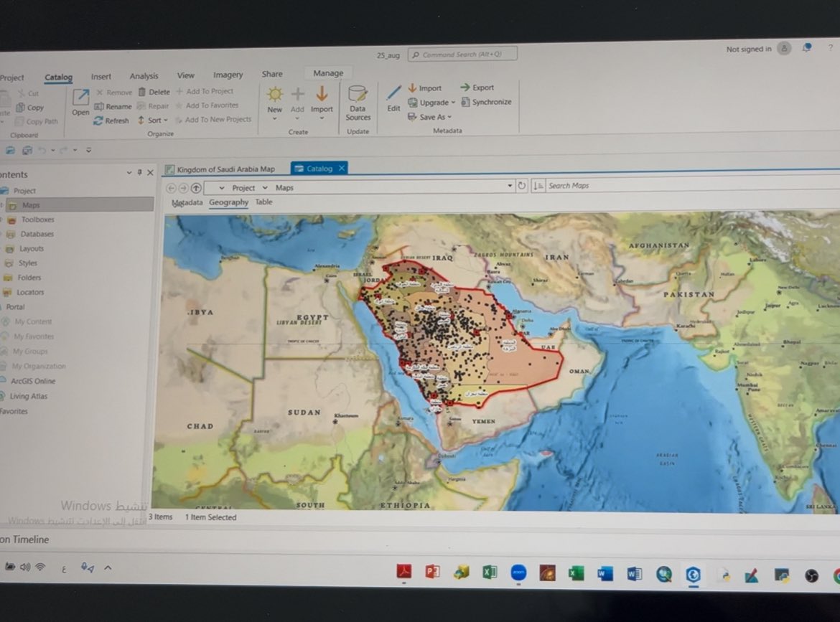This screenshot has height=622, width=840.
Task: Open the Upgrade metadata dropdown
Action: click(x=431, y=103)
